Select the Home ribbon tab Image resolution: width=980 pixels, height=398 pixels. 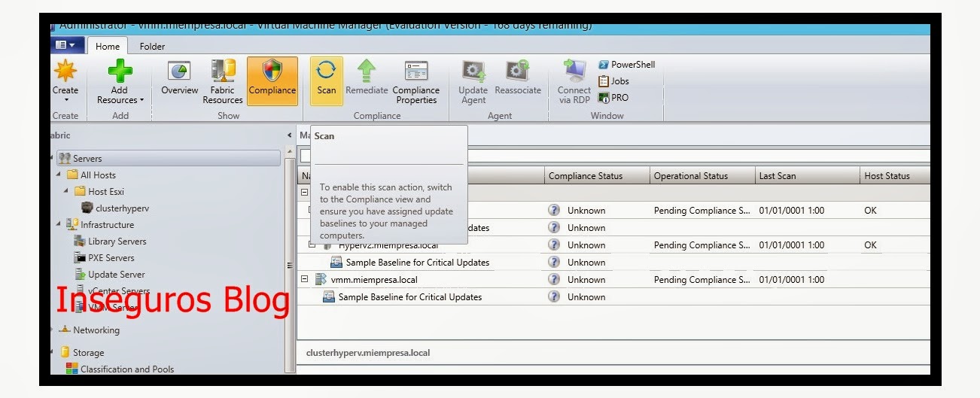point(108,47)
